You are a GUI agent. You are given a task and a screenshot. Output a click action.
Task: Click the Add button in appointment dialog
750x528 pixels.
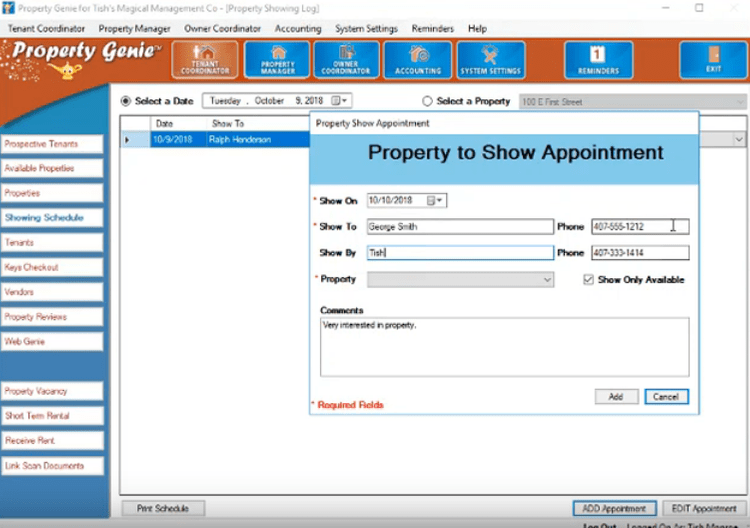point(616,396)
